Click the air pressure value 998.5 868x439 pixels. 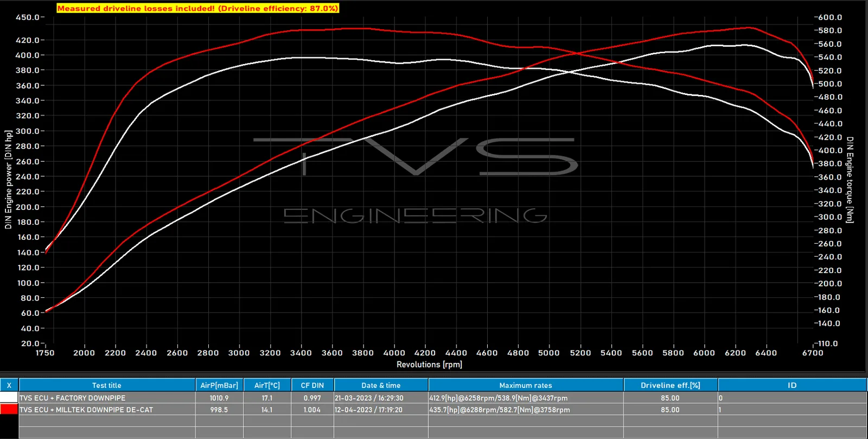(x=219, y=410)
